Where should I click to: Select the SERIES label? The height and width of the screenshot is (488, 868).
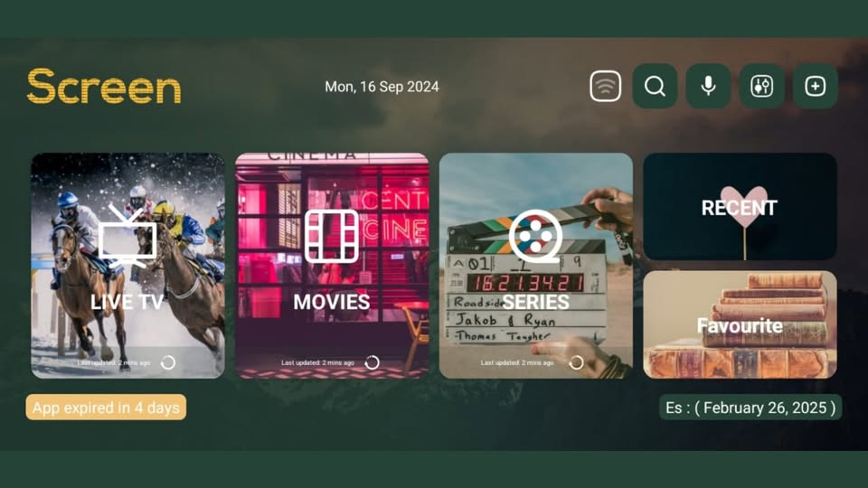(x=535, y=302)
